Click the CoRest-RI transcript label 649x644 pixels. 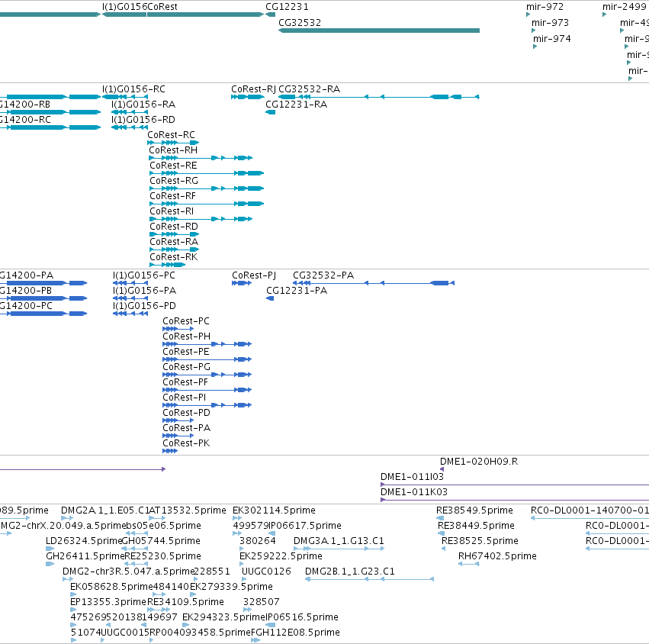tap(172, 211)
